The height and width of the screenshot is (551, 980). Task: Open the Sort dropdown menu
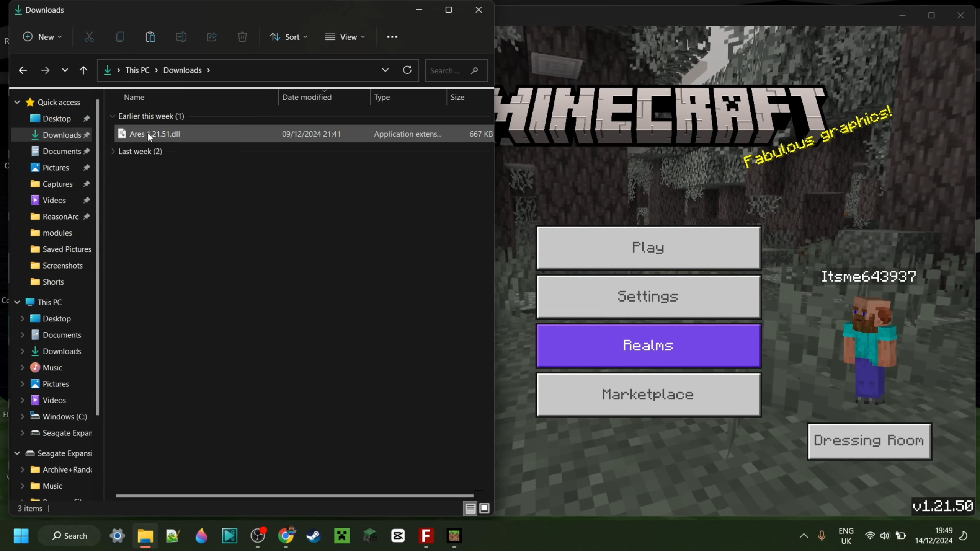click(x=289, y=37)
